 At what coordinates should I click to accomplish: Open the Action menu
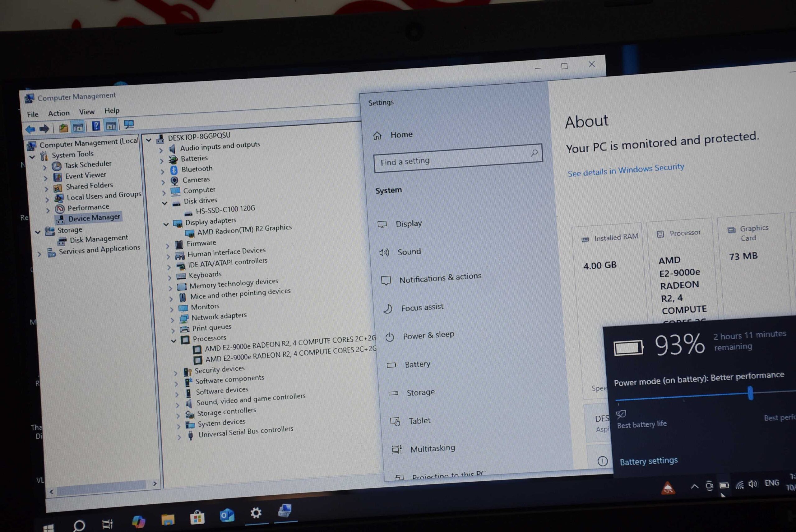coord(58,113)
